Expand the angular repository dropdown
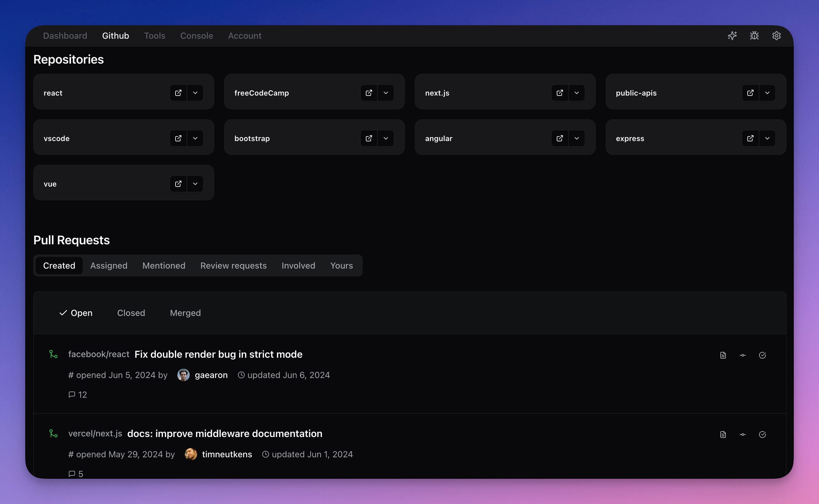Viewport: 819px width, 504px height. point(576,138)
